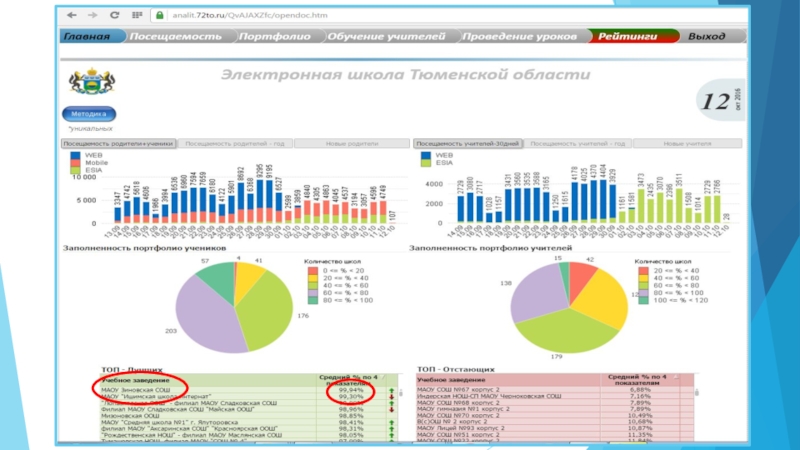This screenshot has height=450, width=800.
Task: Switch to the Рейтинги tab
Action: [x=627, y=36]
